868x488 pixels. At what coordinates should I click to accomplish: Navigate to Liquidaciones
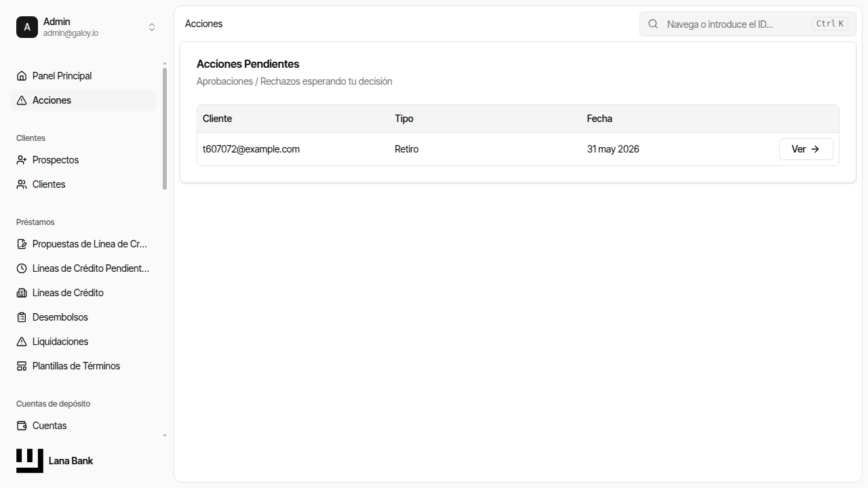tap(83, 342)
